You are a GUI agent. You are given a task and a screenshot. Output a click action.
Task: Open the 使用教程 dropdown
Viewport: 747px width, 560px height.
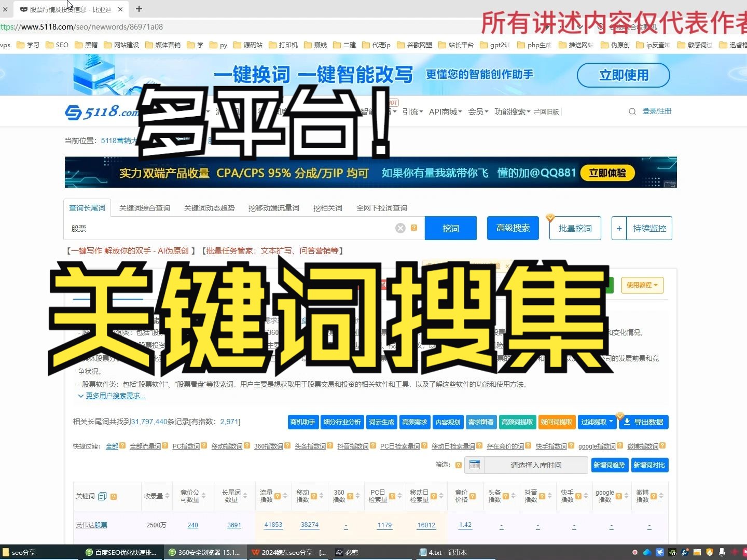(x=642, y=285)
